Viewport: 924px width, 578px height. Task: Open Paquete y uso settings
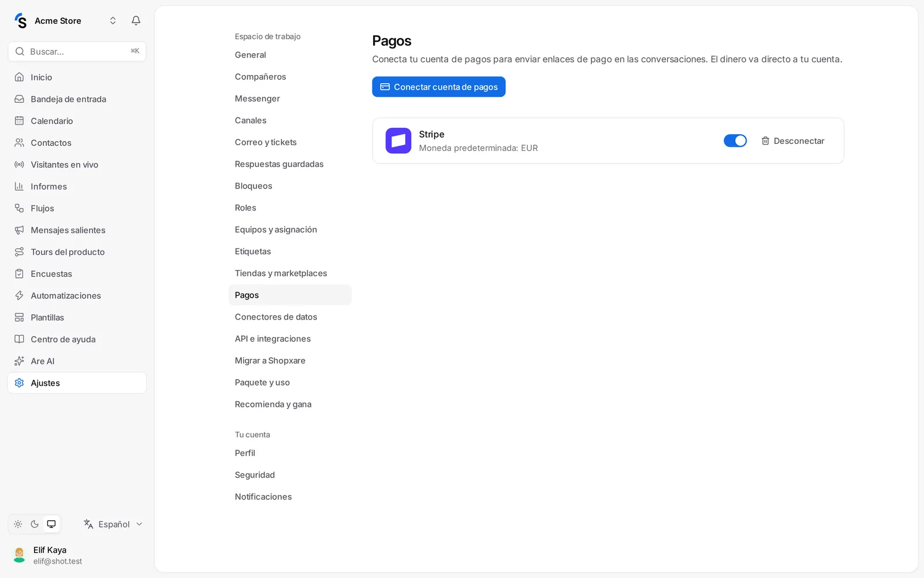[x=290, y=383]
